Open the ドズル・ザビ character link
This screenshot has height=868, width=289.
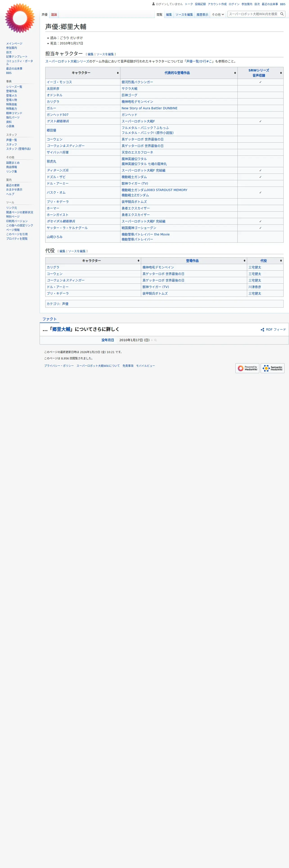[56, 177]
